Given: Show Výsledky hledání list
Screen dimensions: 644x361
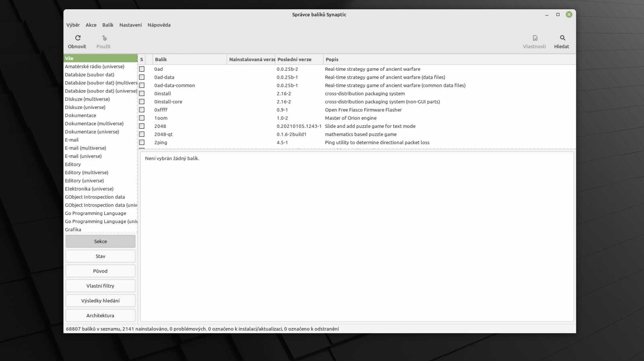Looking at the screenshot, I should point(100,301).
